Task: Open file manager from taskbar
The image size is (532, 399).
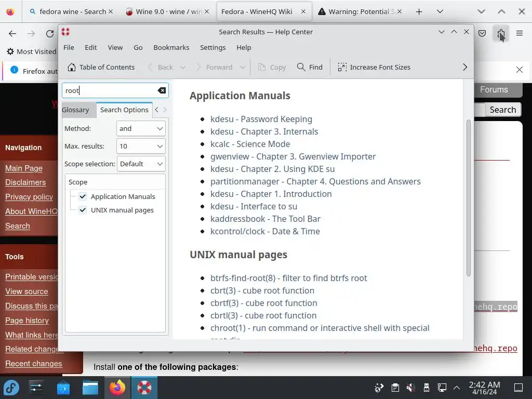Action: pos(90,388)
